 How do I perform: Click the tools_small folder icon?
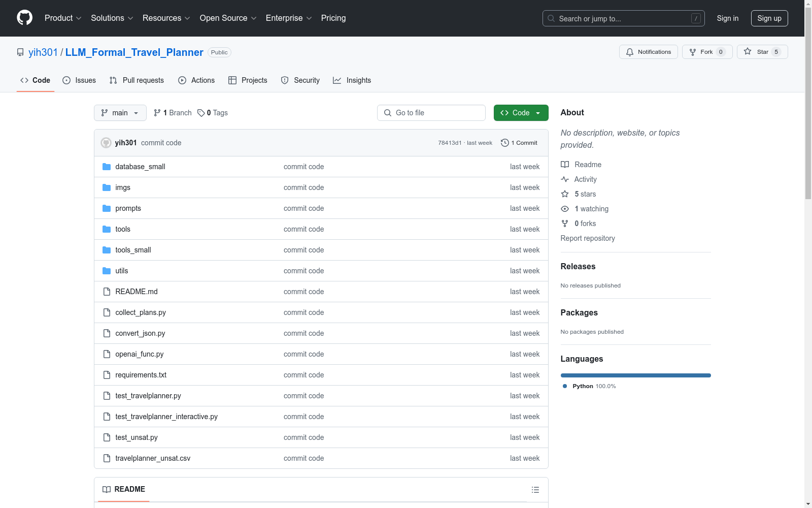tap(107, 250)
